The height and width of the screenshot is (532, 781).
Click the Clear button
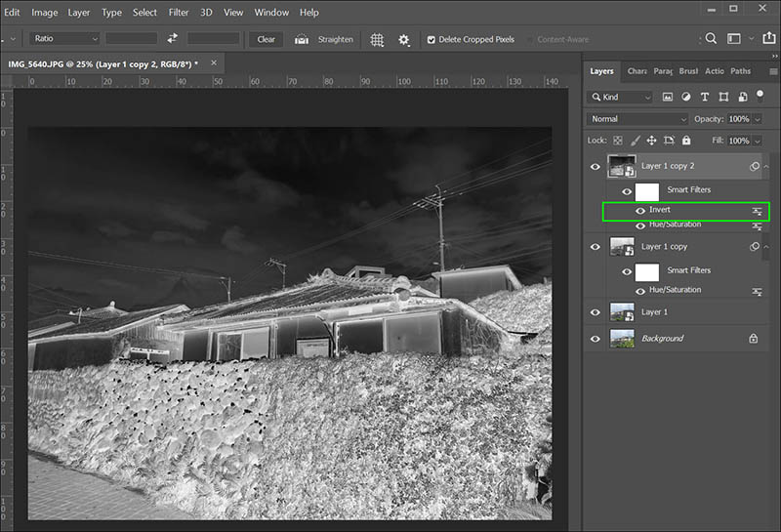point(266,39)
